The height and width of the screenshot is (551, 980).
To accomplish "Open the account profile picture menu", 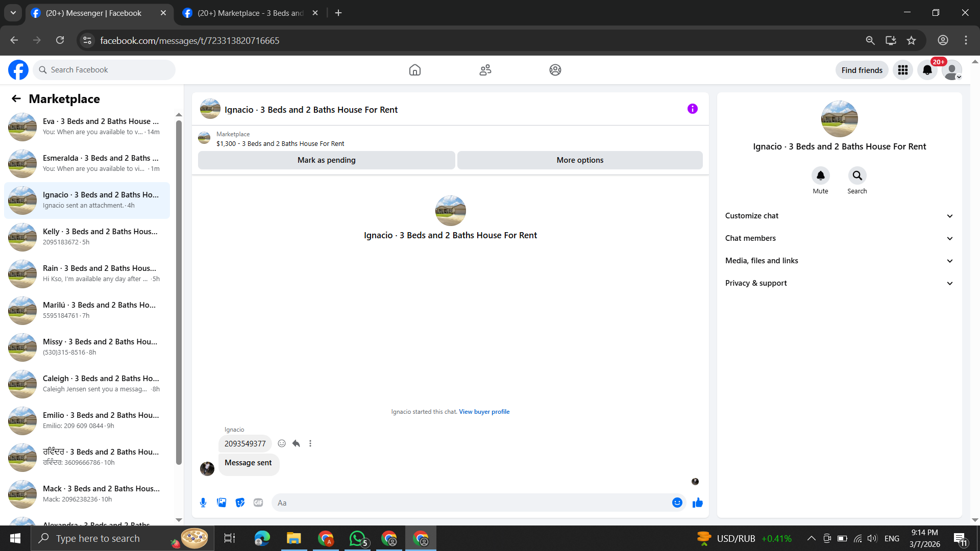I will [x=952, y=70].
